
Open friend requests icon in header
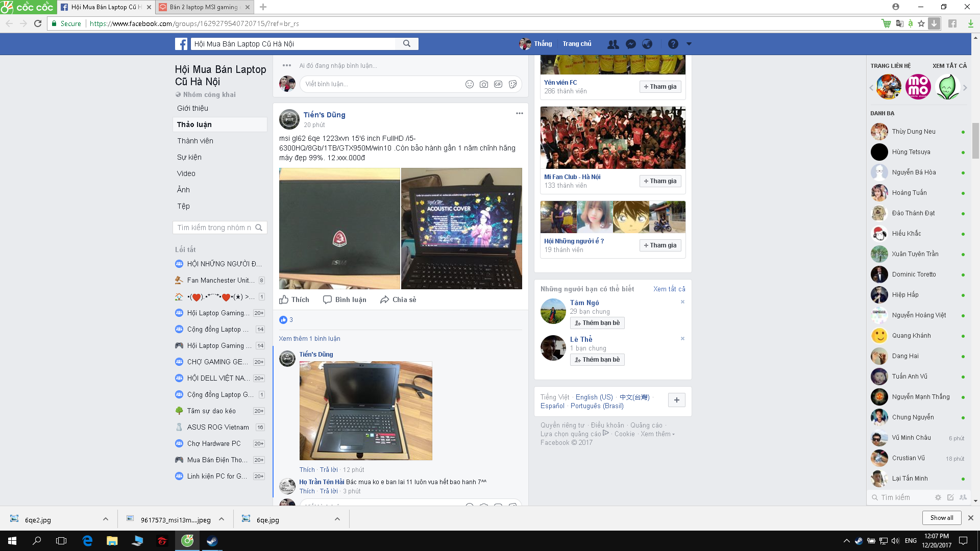tap(613, 44)
